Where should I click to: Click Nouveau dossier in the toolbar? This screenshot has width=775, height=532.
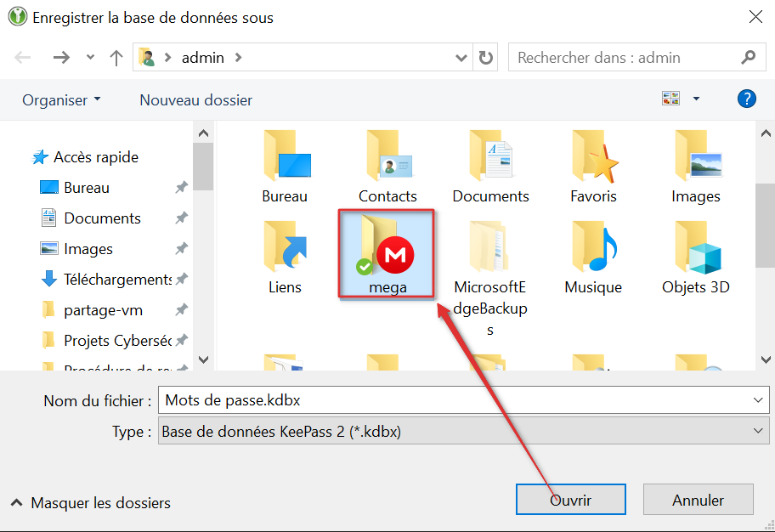coord(195,100)
